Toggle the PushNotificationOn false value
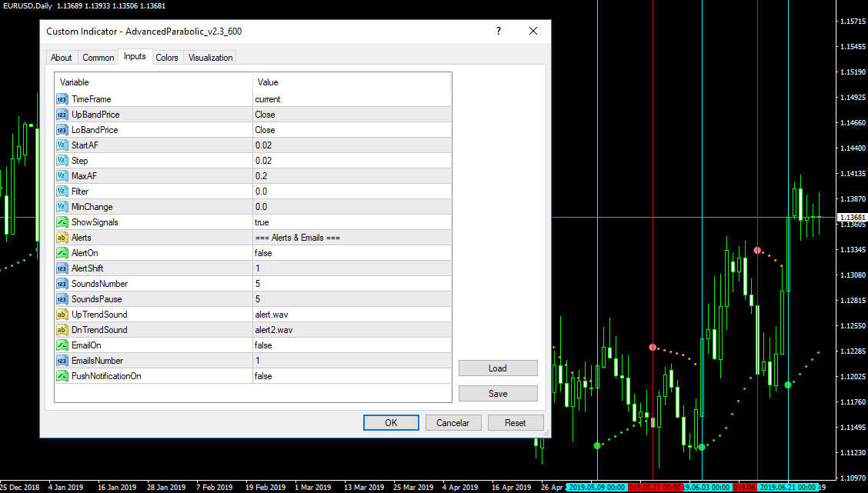The height and width of the screenshot is (493, 868). [x=352, y=375]
